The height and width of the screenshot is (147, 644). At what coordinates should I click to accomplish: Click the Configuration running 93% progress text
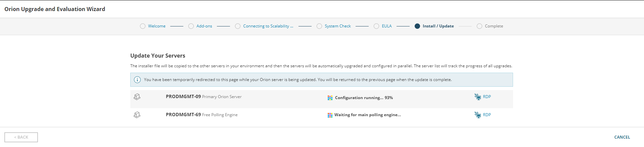click(364, 98)
